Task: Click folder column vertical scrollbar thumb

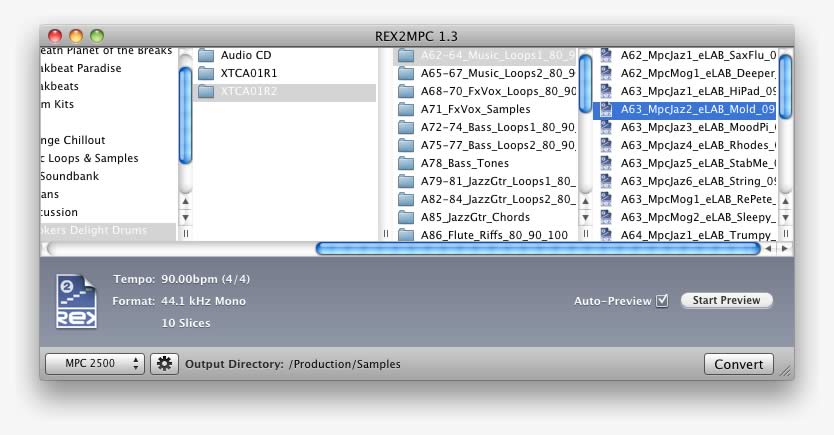Action: coord(585,84)
